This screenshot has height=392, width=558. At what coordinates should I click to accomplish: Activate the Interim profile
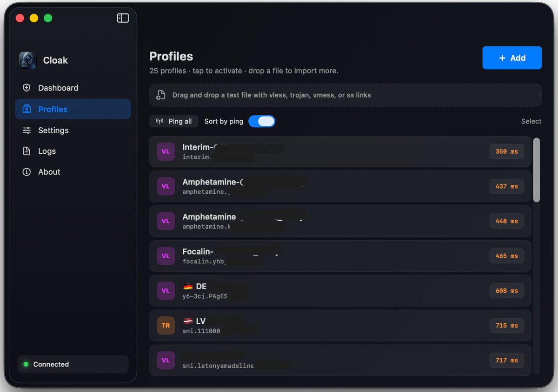(340, 151)
